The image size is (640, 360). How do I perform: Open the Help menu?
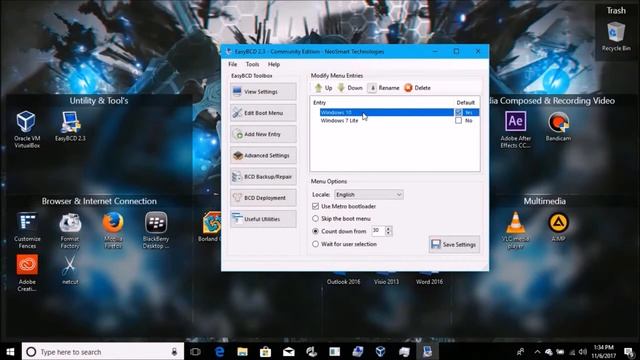tap(274, 64)
